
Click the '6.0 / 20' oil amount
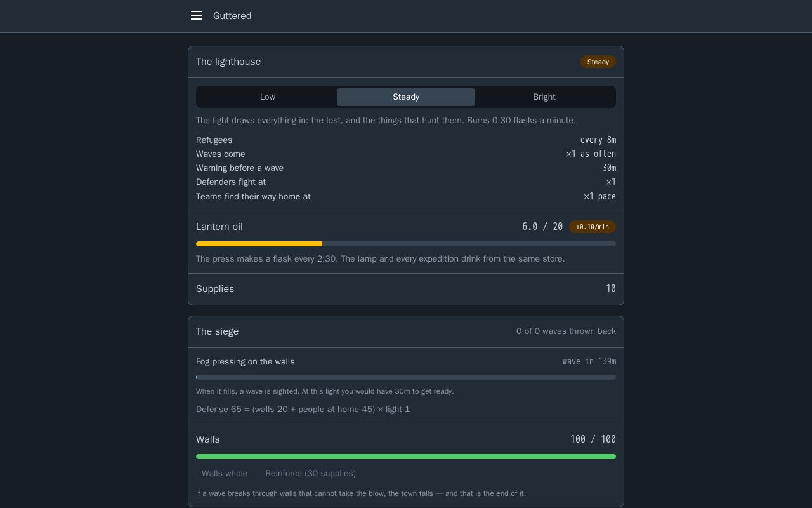pyautogui.click(x=542, y=227)
